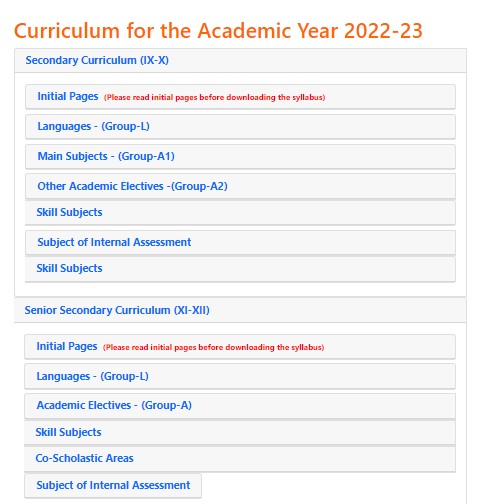
Task: Expand Languages (Group-L) under Senior Secondary
Action: (x=240, y=376)
